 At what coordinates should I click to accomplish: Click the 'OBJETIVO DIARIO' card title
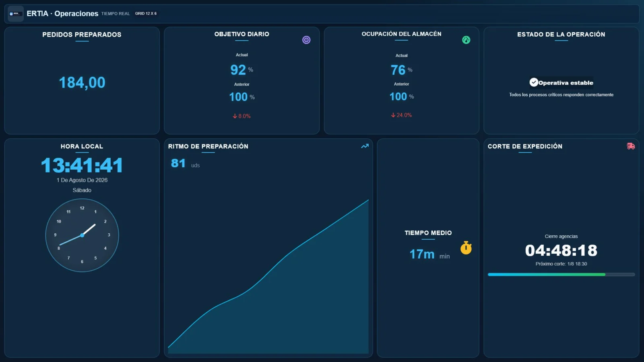pyautogui.click(x=242, y=34)
